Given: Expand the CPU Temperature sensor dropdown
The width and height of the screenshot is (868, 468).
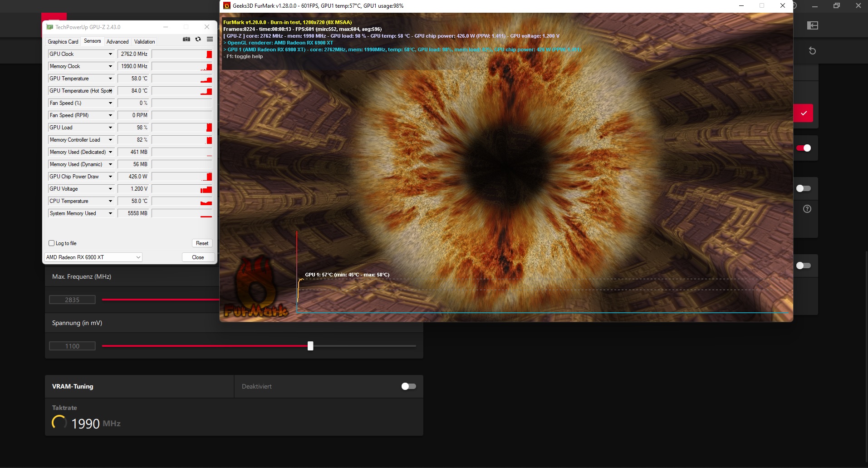Looking at the screenshot, I should (110, 201).
